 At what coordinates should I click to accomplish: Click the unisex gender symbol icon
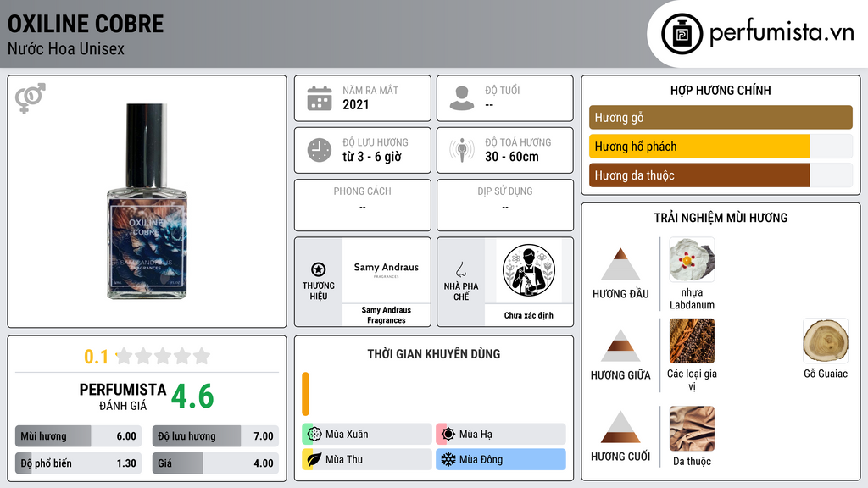[30, 98]
